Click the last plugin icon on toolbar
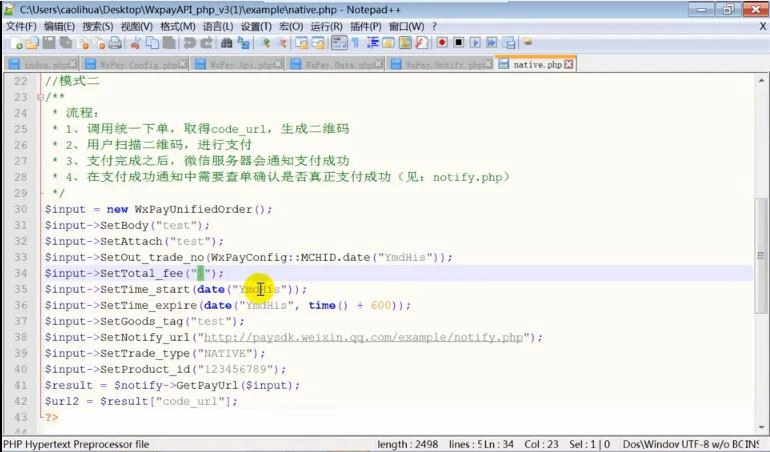The width and height of the screenshot is (770, 452). tap(528, 42)
